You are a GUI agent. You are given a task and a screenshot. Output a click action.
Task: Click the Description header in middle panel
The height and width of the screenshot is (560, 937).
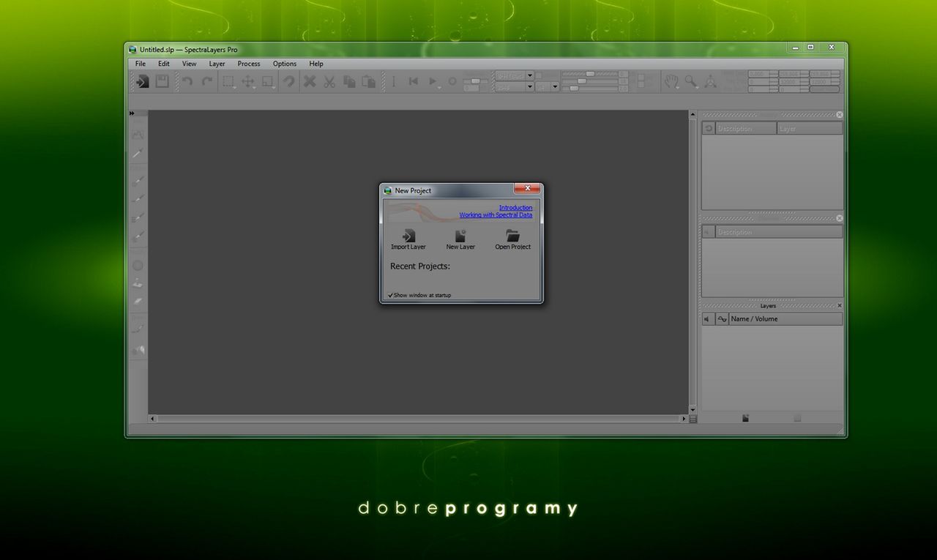pos(779,232)
